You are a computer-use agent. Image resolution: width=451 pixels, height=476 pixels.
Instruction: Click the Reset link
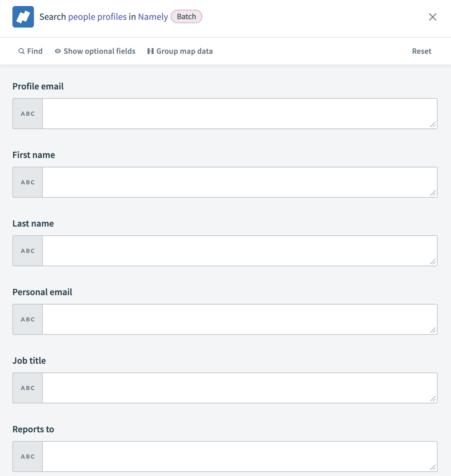(x=422, y=51)
